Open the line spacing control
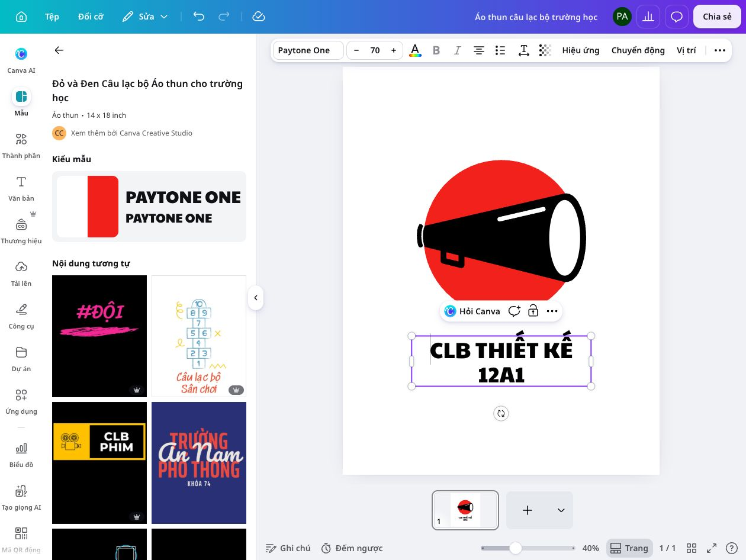746x560 pixels. tap(523, 50)
